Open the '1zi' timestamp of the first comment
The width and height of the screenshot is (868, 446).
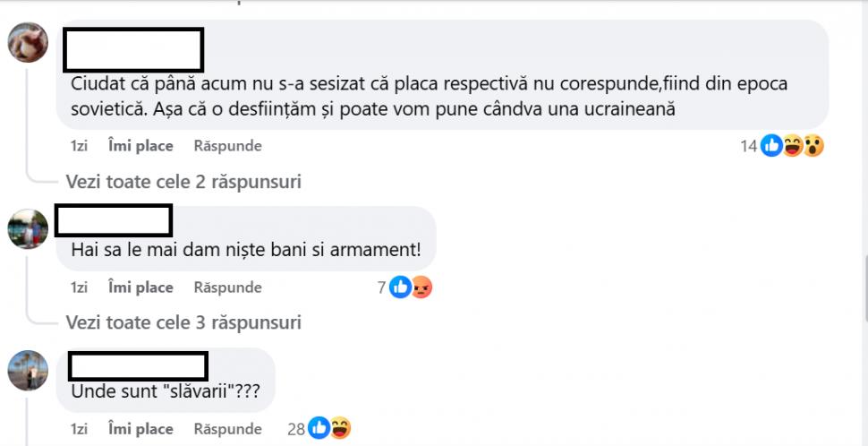[x=79, y=145]
